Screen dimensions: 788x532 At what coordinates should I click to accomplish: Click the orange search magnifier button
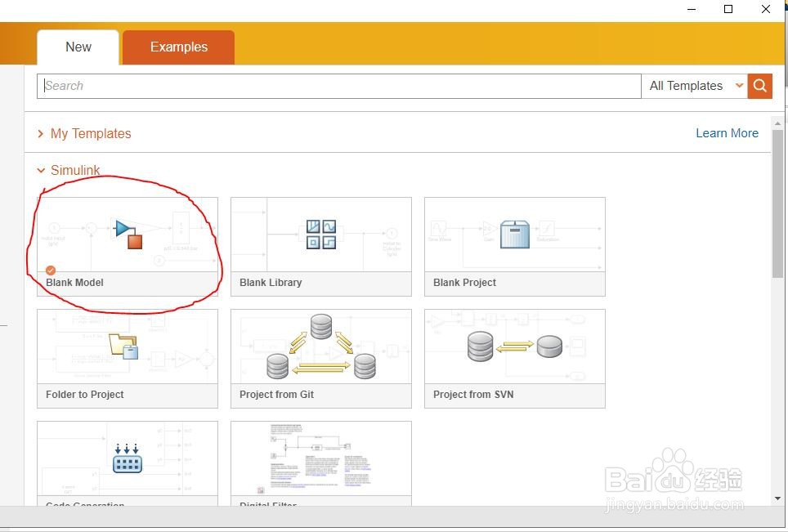(760, 86)
